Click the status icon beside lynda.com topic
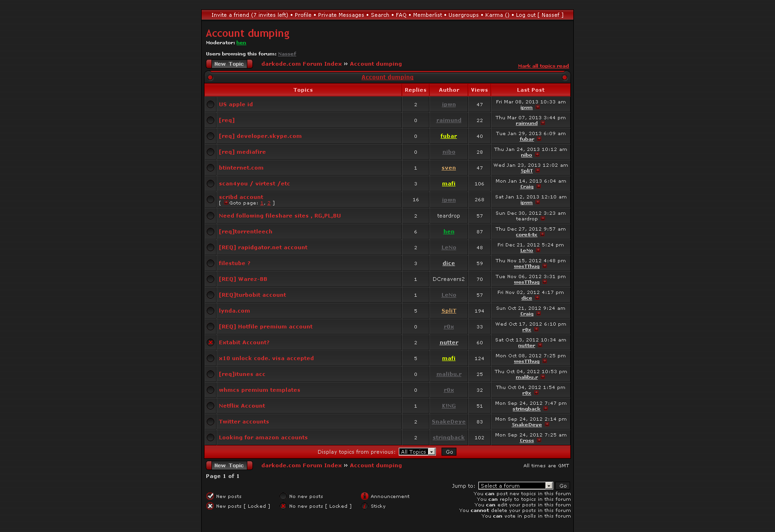The width and height of the screenshot is (775, 532). (211, 311)
